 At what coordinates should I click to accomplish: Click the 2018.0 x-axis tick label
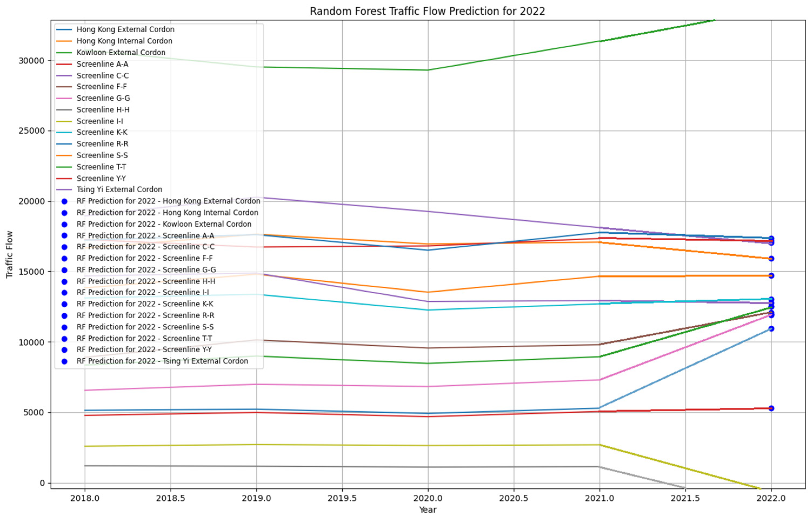(x=85, y=498)
